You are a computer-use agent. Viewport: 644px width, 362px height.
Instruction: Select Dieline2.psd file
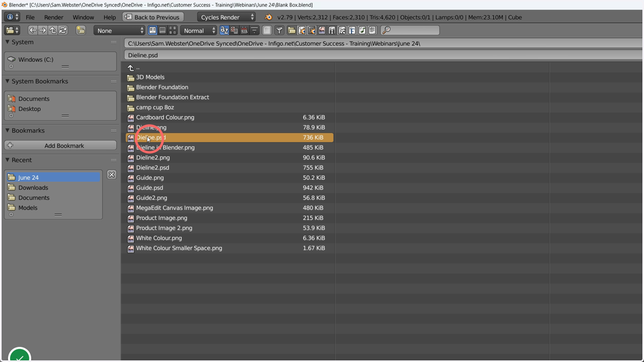click(230, 167)
